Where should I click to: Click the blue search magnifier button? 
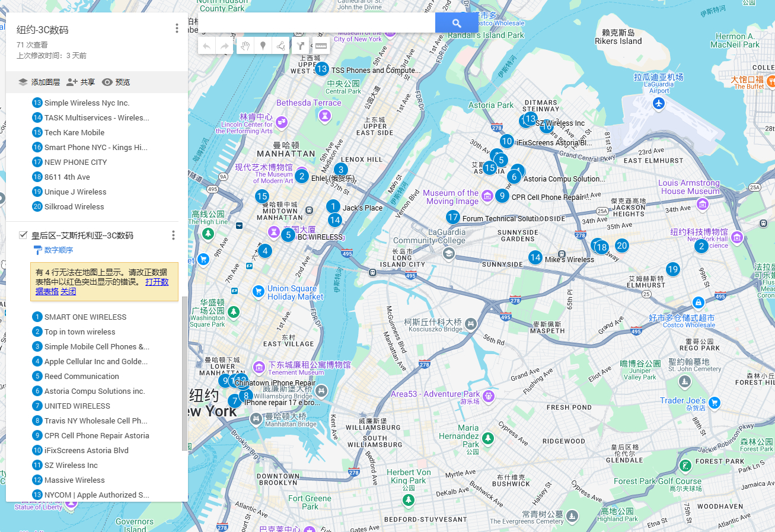click(x=456, y=23)
